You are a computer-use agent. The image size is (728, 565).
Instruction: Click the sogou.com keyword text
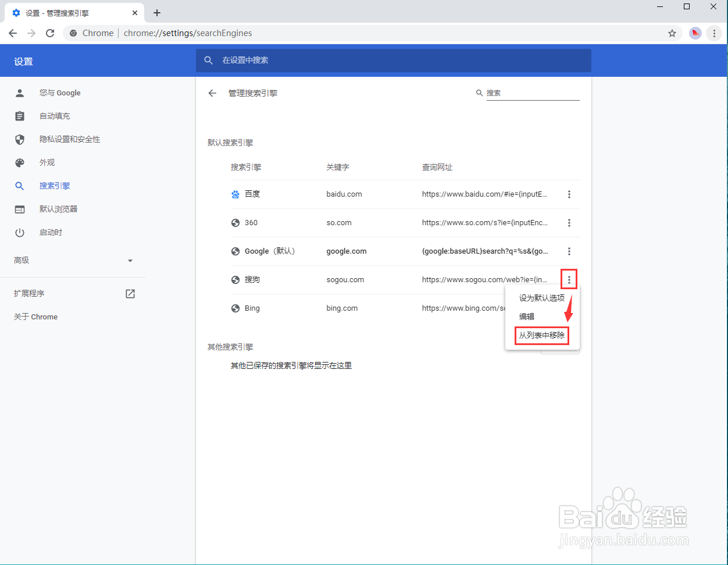pos(345,280)
